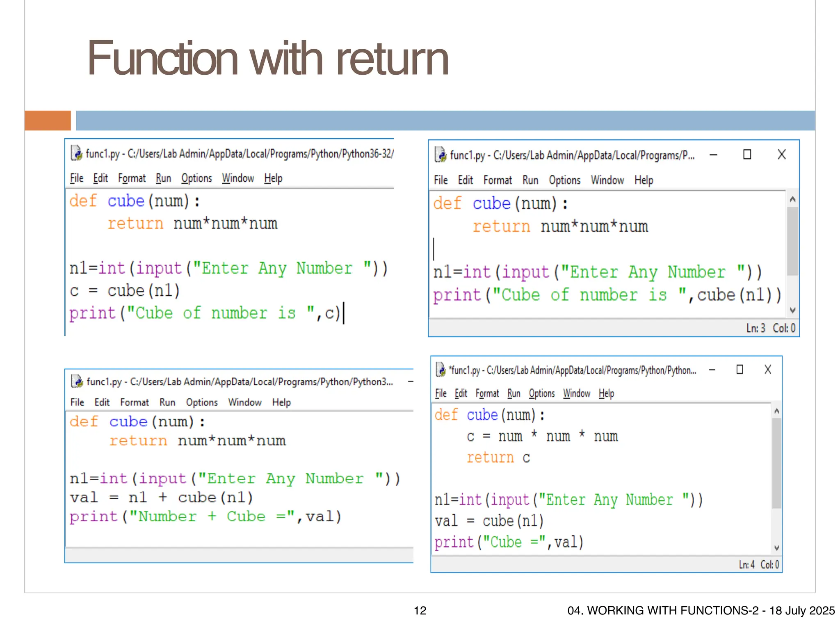Open Help menu in bottom-left IDLE window

coord(281,402)
